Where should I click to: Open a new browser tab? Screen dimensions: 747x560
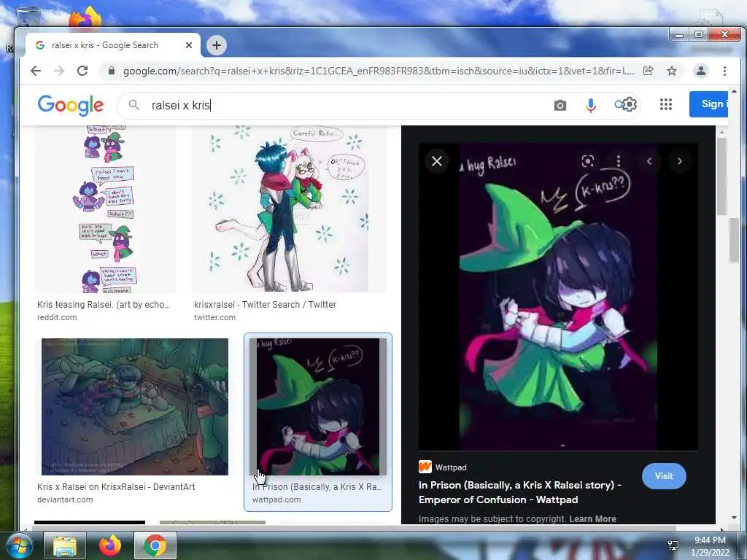coord(216,45)
